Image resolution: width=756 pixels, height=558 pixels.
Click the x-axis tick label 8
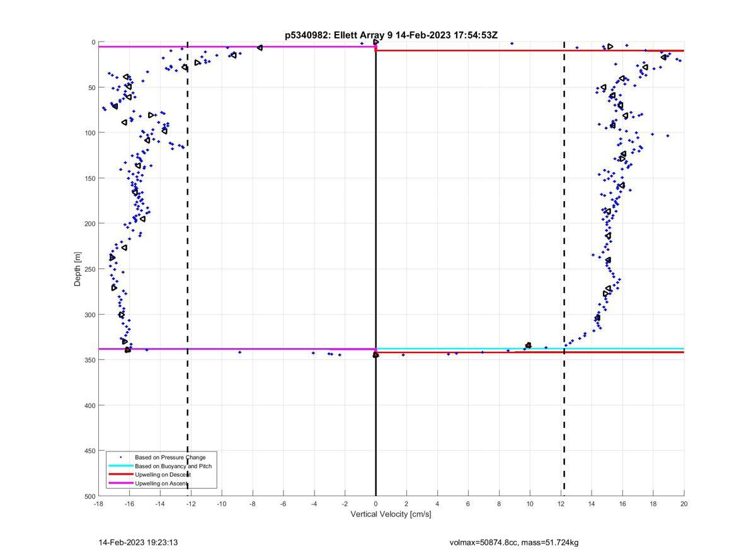coord(499,504)
